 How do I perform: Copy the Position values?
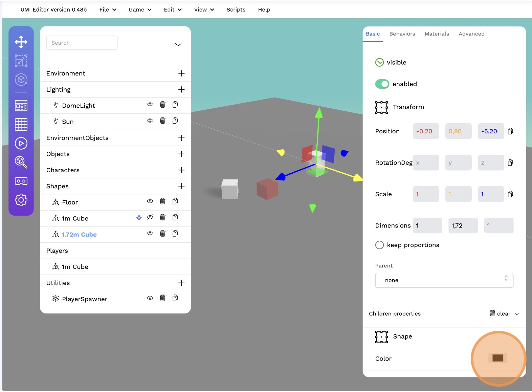510,131
